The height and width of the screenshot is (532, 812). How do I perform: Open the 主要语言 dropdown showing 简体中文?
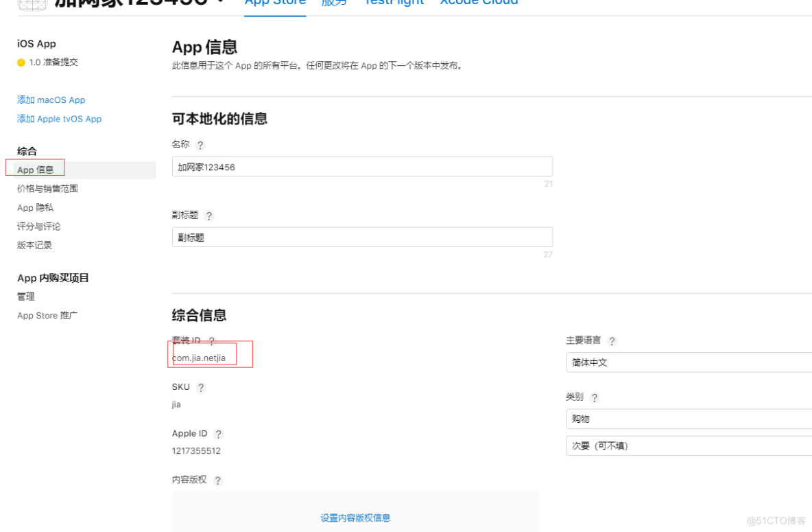(689, 362)
